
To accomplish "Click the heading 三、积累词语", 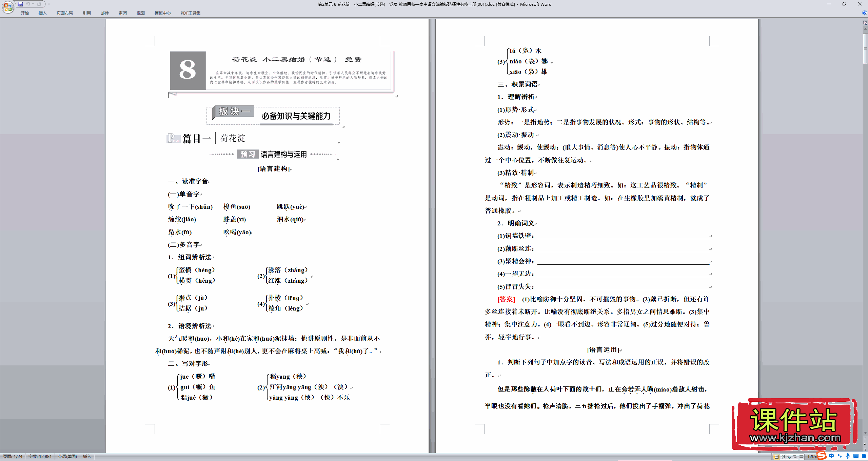I will click(x=518, y=84).
